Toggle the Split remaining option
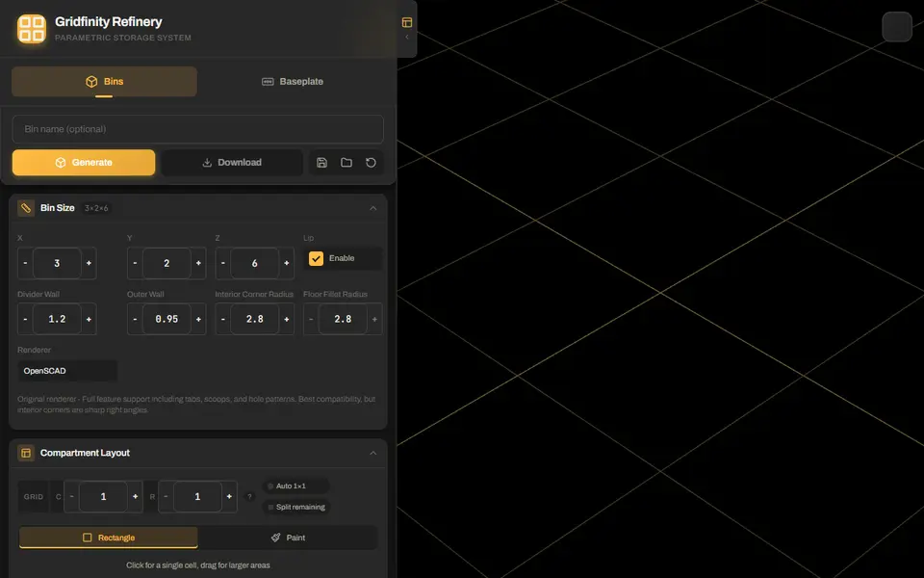 click(295, 507)
